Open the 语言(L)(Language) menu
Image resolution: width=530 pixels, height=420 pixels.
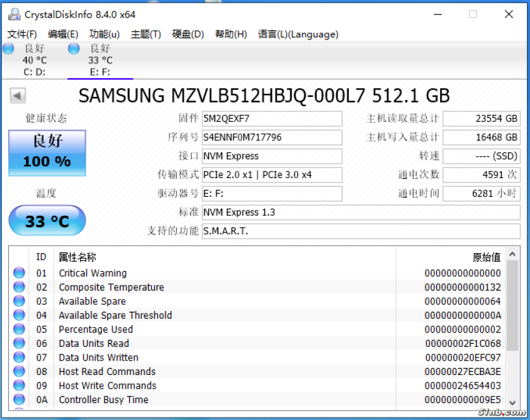tap(298, 34)
